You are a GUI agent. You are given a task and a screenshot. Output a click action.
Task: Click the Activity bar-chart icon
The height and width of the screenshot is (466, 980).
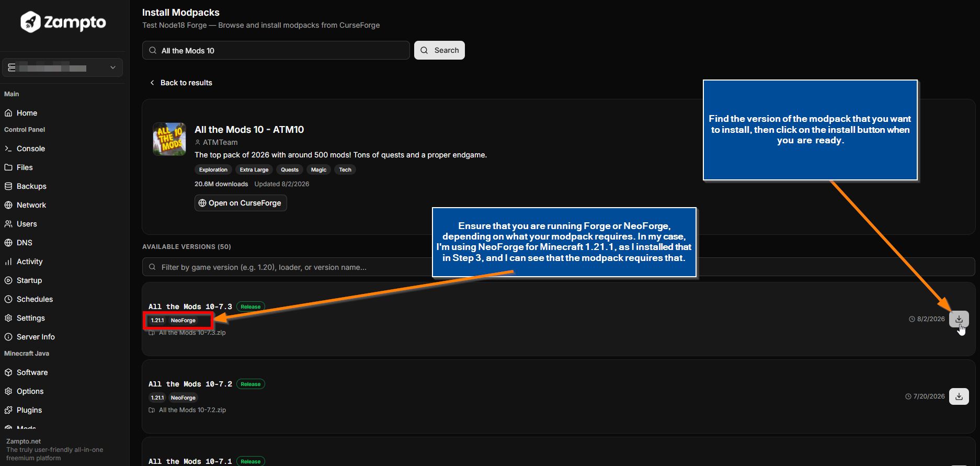8,262
